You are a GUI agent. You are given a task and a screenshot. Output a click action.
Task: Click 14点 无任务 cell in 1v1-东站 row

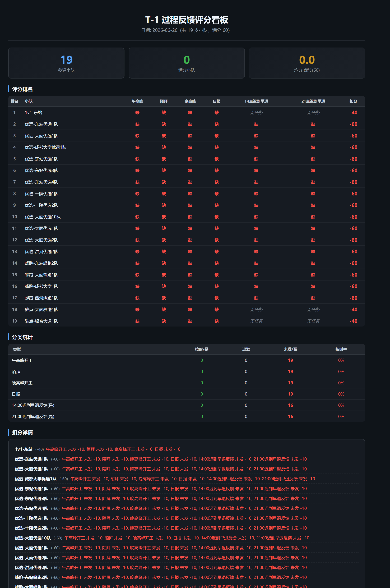[256, 112]
